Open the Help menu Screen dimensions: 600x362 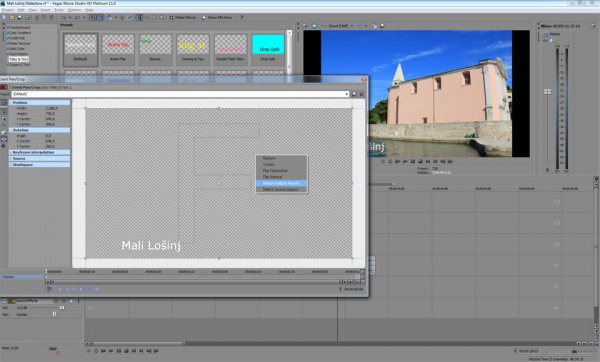tap(89, 10)
